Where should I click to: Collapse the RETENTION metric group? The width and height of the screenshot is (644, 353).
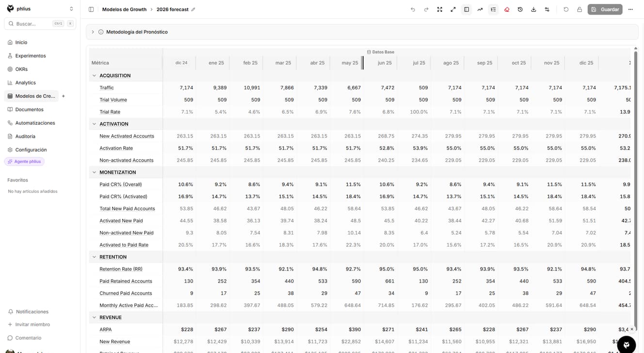pos(94,257)
